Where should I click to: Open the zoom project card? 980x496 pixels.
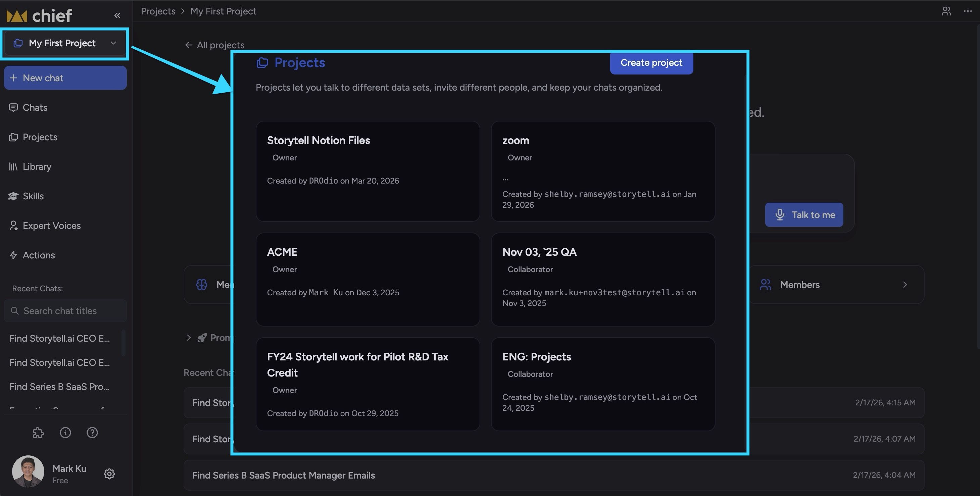(x=603, y=171)
